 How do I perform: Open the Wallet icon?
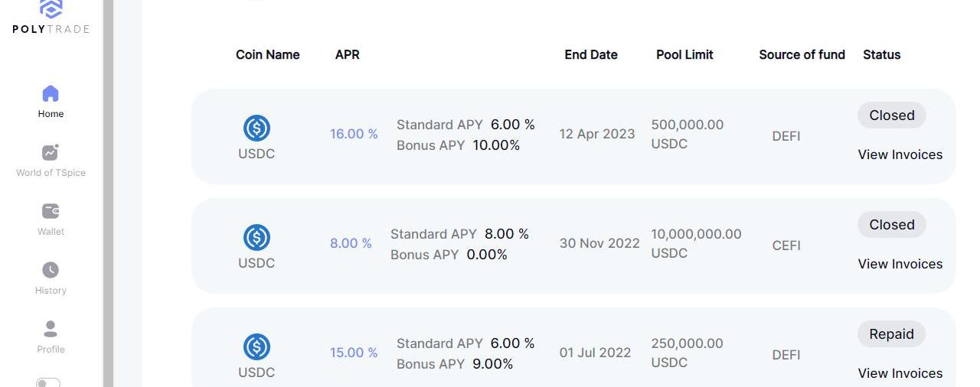point(51,211)
